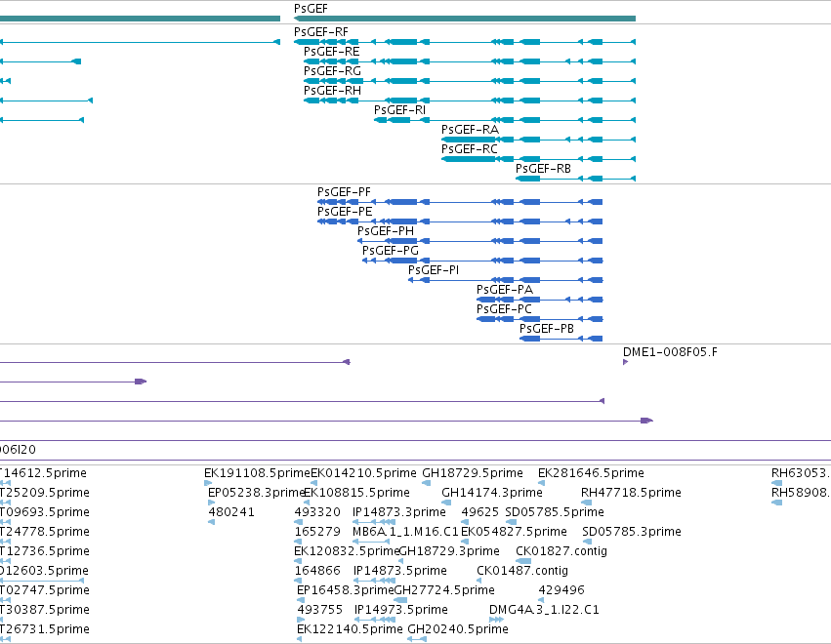Select IP14873.3prime EST label
The width and height of the screenshot is (831, 644).
point(399,512)
